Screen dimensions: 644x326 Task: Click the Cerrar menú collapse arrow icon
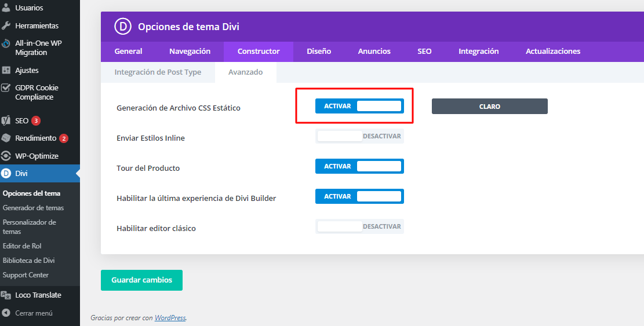point(6,313)
